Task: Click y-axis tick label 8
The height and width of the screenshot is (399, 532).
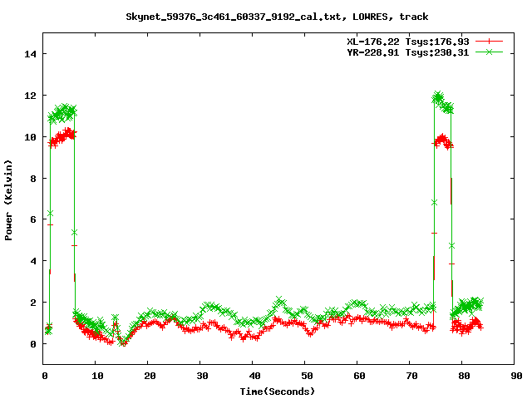Action: click(x=33, y=179)
